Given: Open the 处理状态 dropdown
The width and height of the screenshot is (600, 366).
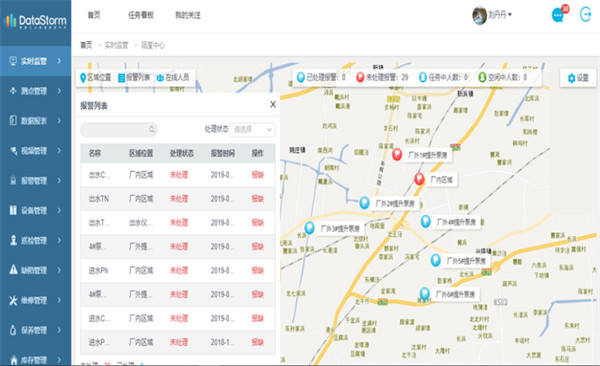Looking at the screenshot, I should 253,129.
